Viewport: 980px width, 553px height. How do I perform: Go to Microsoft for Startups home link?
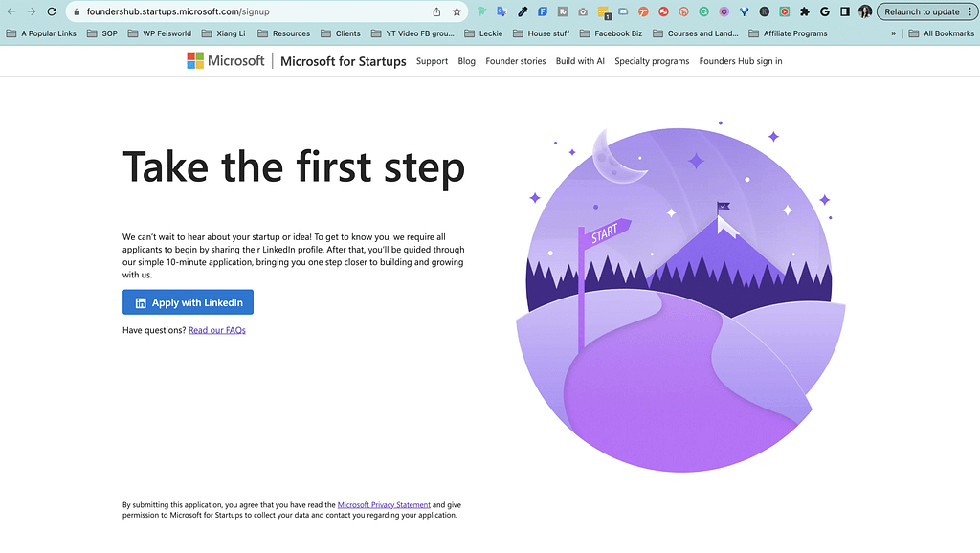tap(344, 61)
